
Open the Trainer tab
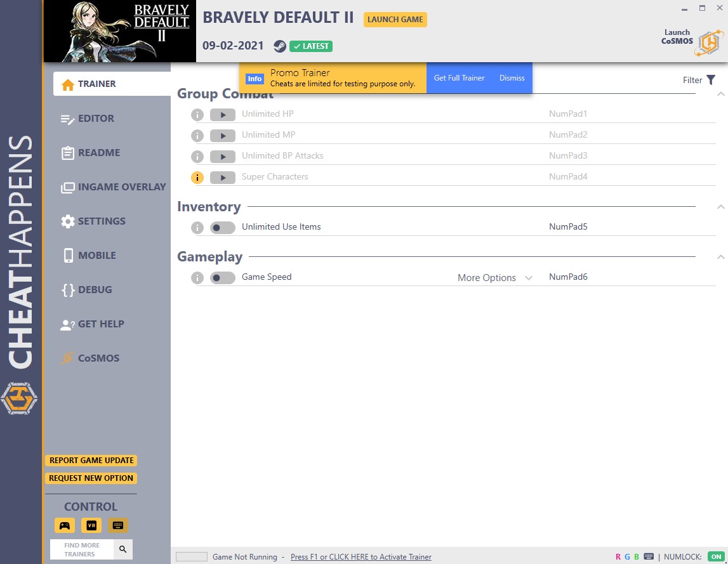pyautogui.click(x=112, y=84)
